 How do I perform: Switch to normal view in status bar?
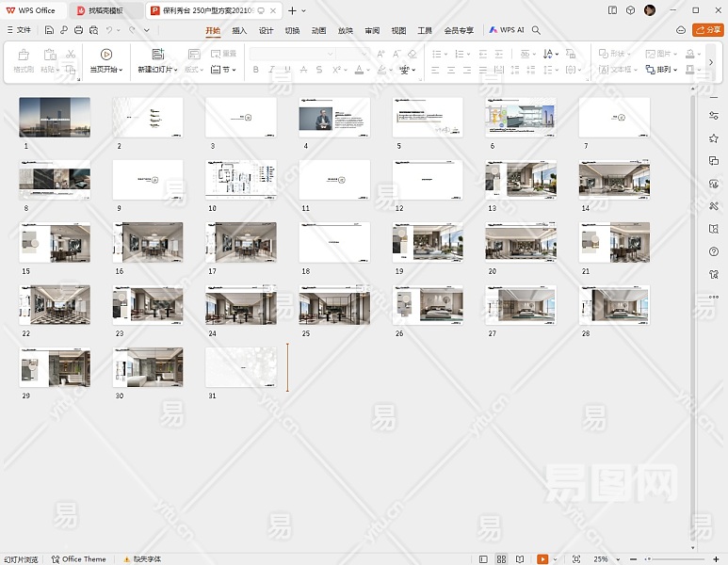pyautogui.click(x=483, y=559)
